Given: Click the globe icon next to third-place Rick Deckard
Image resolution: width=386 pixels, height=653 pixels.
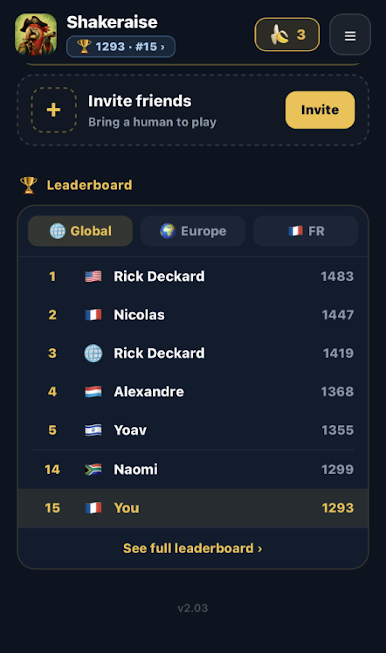Looking at the screenshot, I should coord(93,353).
